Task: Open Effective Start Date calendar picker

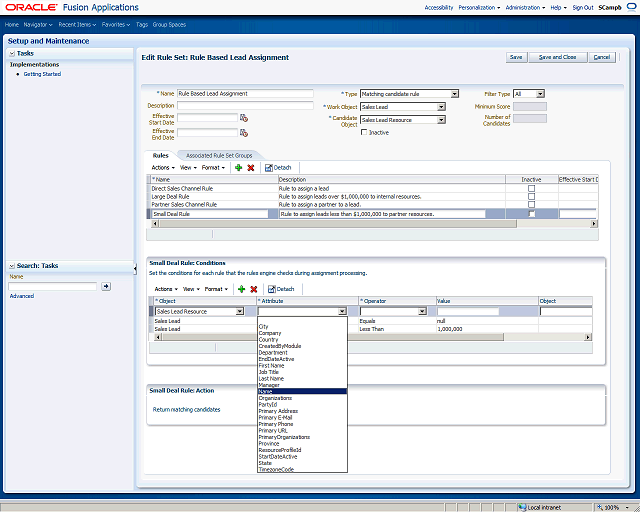Action: tap(244, 118)
